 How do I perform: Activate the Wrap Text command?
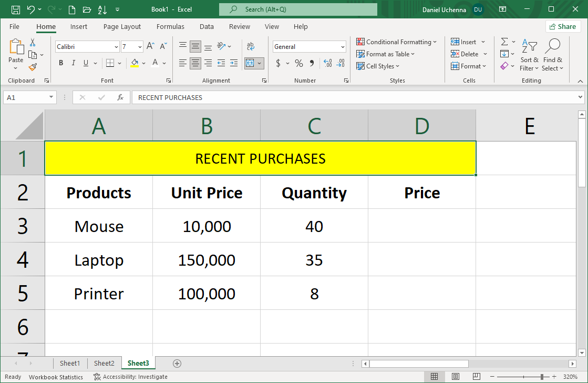(x=251, y=46)
